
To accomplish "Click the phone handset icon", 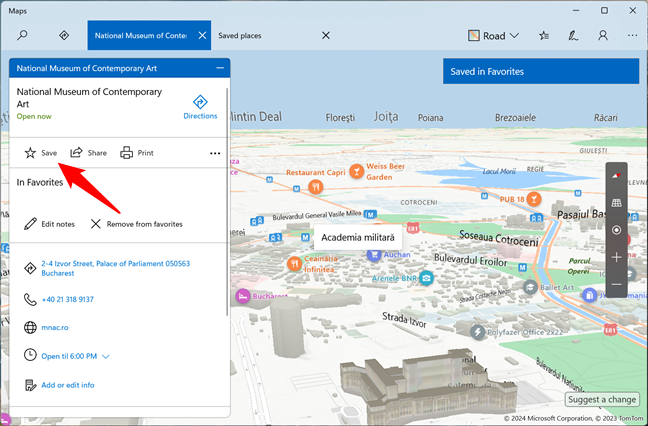I will coord(30,299).
